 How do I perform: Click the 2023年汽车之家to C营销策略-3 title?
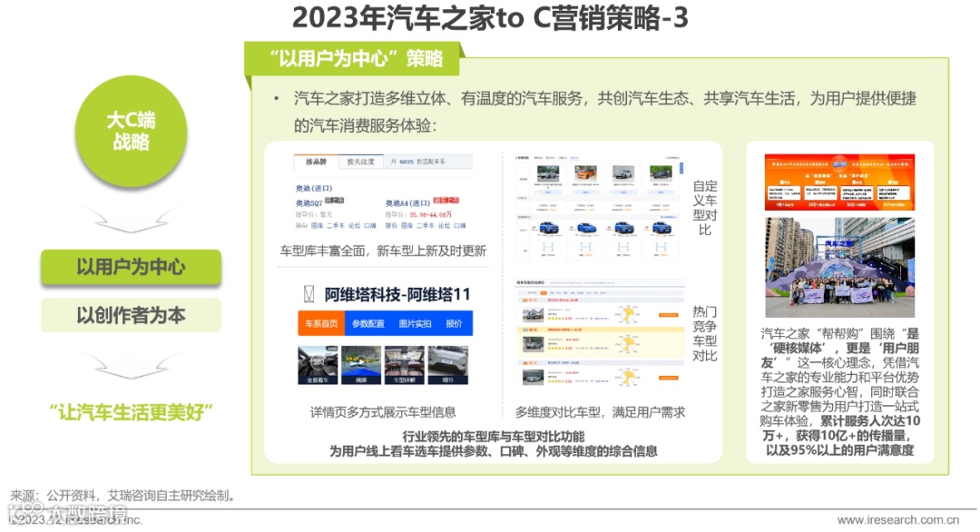tap(490, 17)
